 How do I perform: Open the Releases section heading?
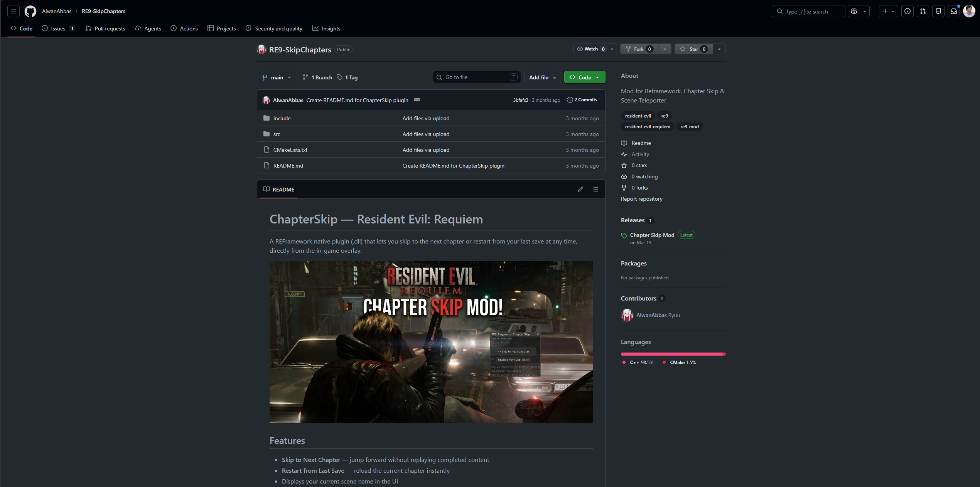[x=637, y=220]
